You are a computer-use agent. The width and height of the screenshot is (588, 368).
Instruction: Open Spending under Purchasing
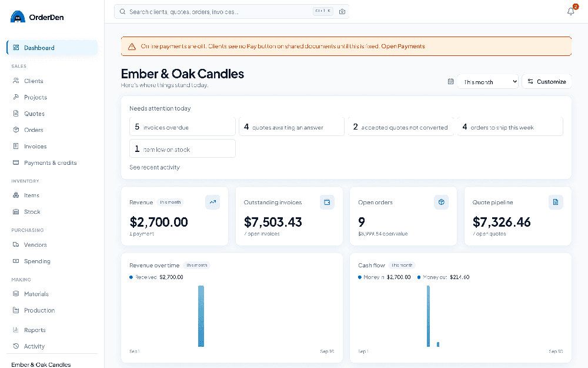52,261
